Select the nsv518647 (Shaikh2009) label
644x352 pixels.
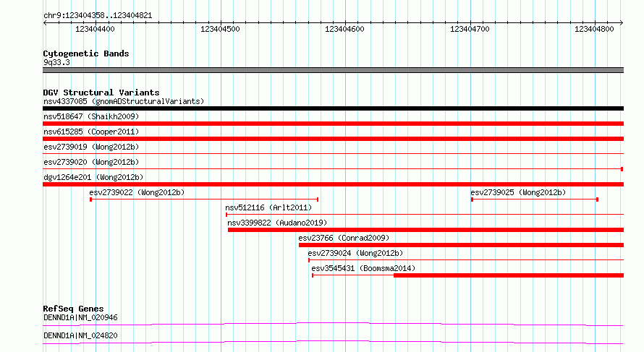(91, 116)
